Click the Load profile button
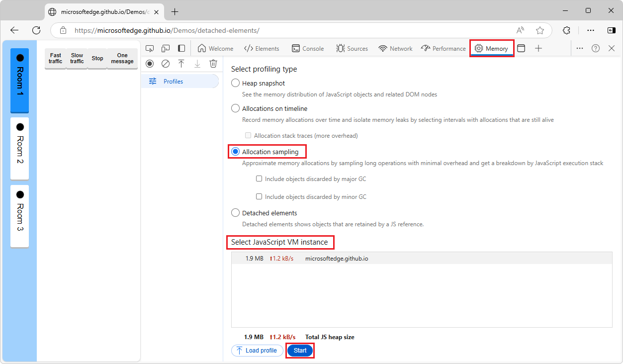The width and height of the screenshot is (623, 364). coord(257,350)
